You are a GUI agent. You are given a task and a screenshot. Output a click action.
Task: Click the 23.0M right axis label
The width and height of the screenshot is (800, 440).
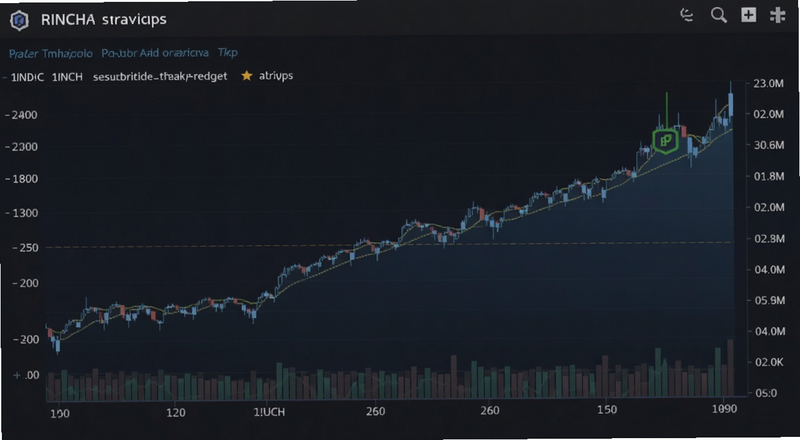click(x=768, y=84)
